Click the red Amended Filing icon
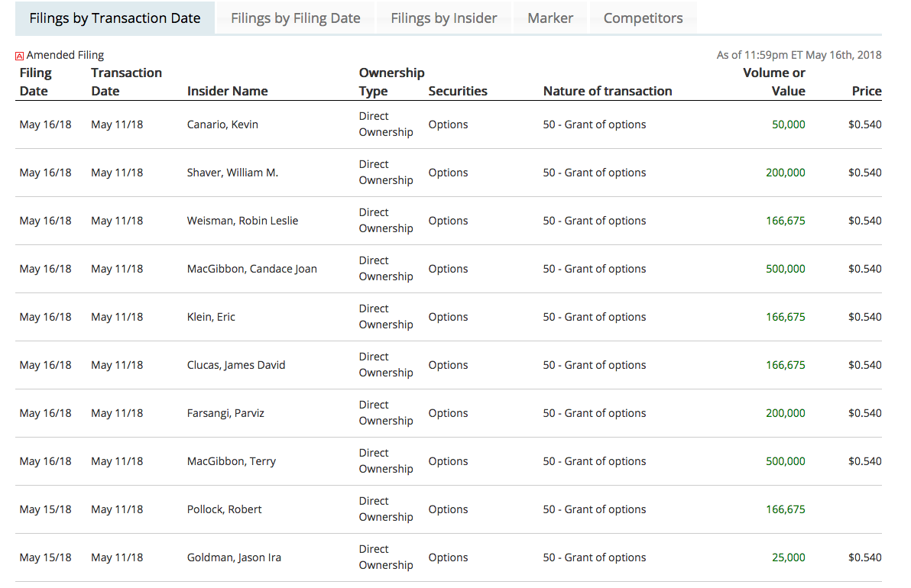Viewport: 911px width, 588px height. click(x=20, y=56)
